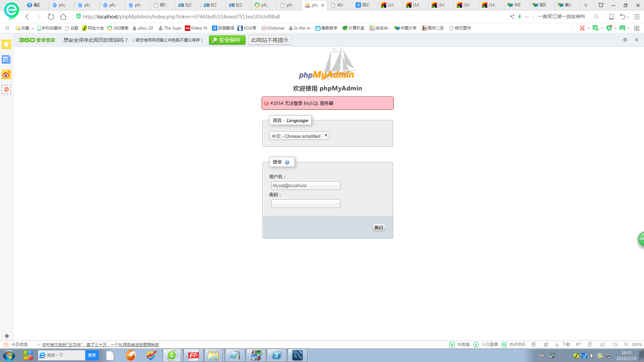Open the file explorer taskbar icon

tap(213, 355)
